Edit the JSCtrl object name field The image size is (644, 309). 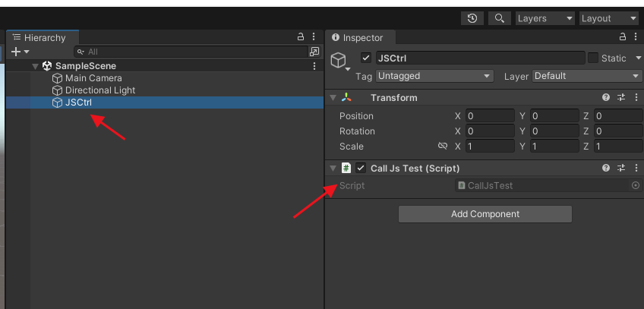pyautogui.click(x=480, y=58)
